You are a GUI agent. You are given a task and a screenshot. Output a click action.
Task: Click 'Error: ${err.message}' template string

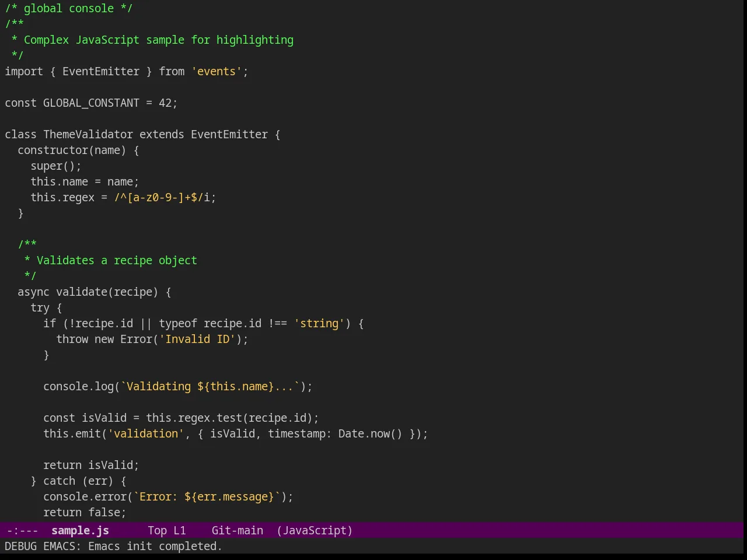point(207,496)
